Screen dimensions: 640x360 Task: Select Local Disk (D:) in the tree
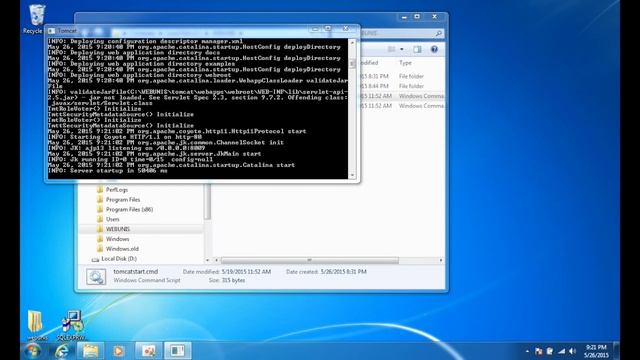tap(119, 259)
